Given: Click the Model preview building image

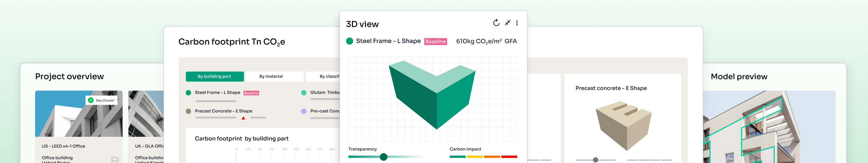Looking at the screenshot, I should pyautogui.click(x=769, y=127).
